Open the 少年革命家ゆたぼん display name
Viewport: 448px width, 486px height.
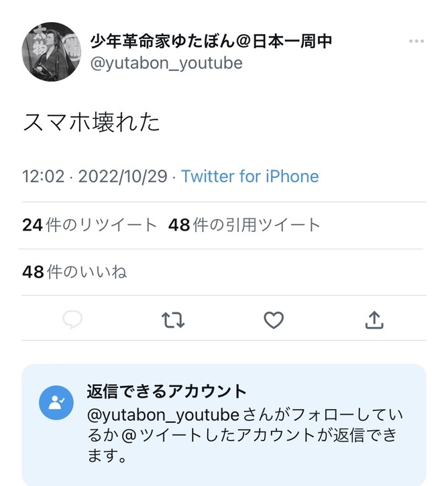pyautogui.click(x=211, y=41)
